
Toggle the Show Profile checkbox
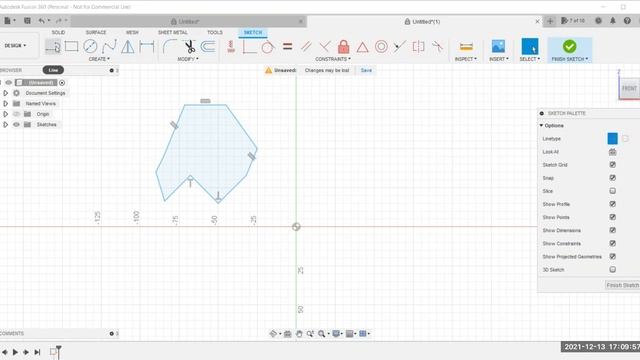[612, 204]
